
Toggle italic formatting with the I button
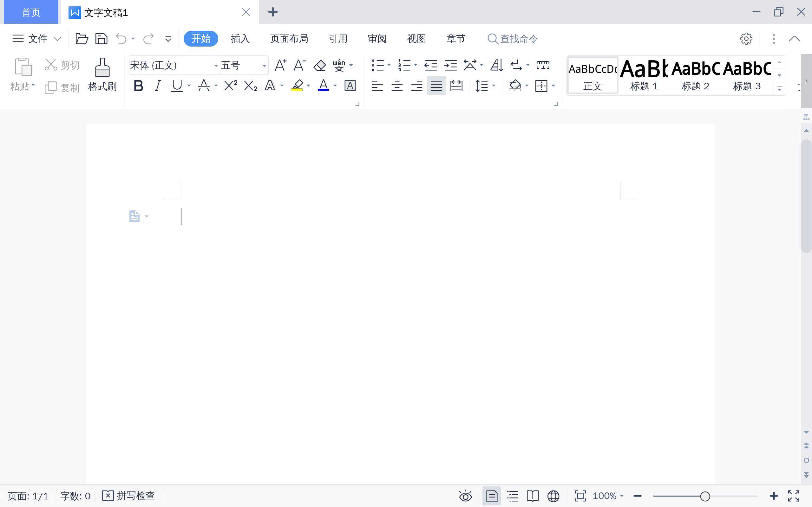pyautogui.click(x=157, y=86)
